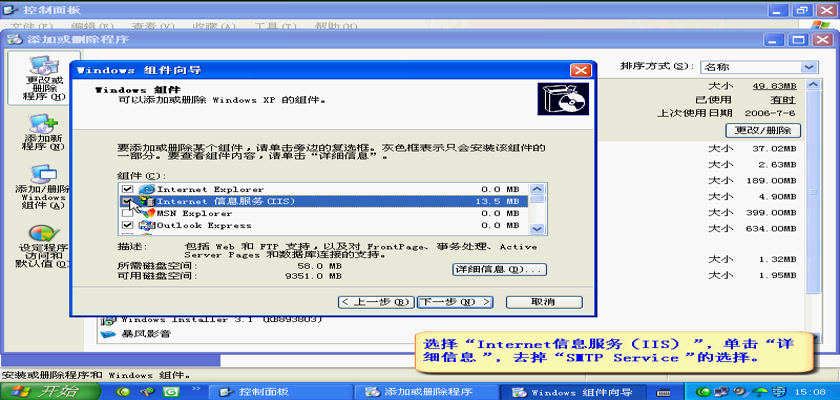Expand hidden Quick Launch icons chevron
The width and height of the screenshot is (840, 400).
point(195,388)
